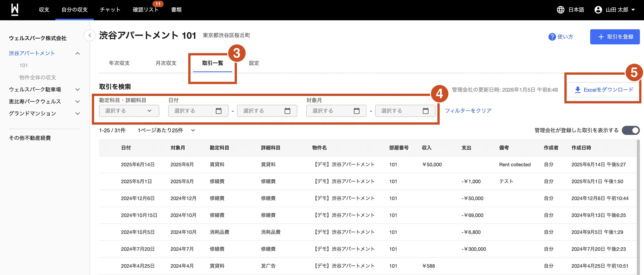This screenshot has width=644, height=275.
Task: Open the language globe icon
Action: (x=561, y=10)
